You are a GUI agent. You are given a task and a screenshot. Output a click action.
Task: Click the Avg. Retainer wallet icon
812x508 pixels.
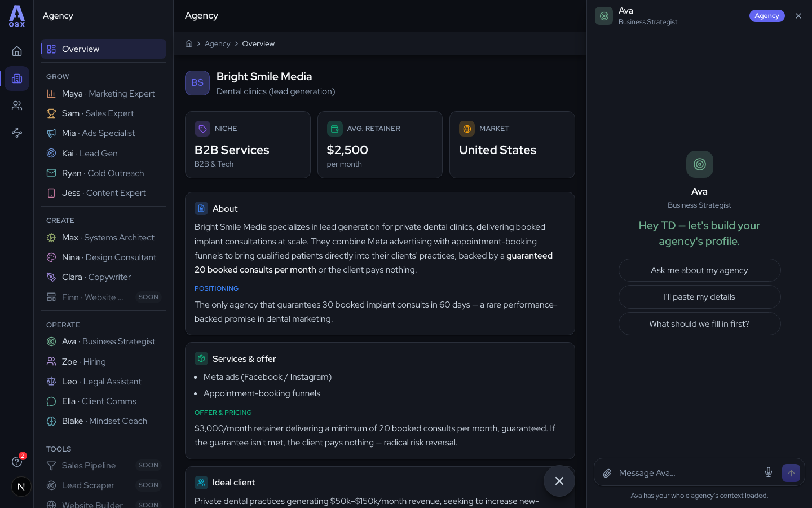334,129
